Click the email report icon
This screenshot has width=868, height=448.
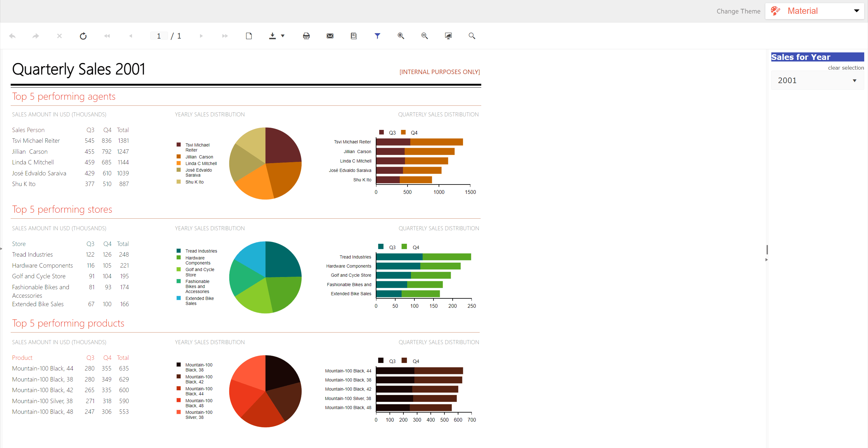pyautogui.click(x=330, y=36)
